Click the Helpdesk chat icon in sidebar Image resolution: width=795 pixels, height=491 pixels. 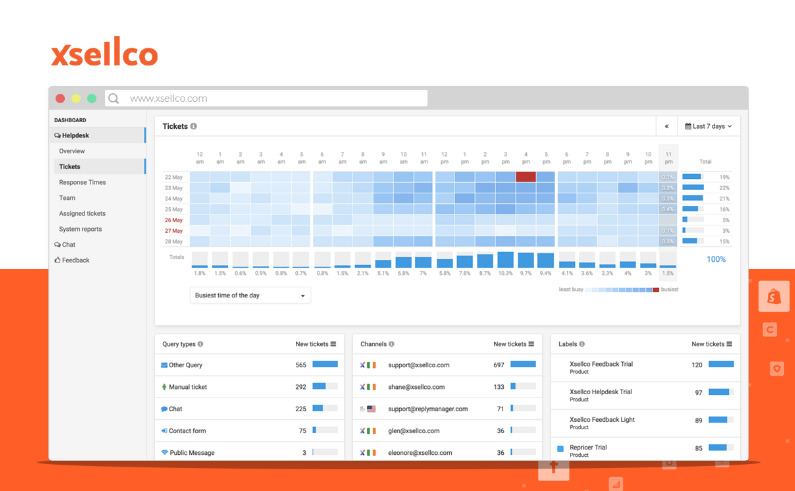(x=57, y=135)
